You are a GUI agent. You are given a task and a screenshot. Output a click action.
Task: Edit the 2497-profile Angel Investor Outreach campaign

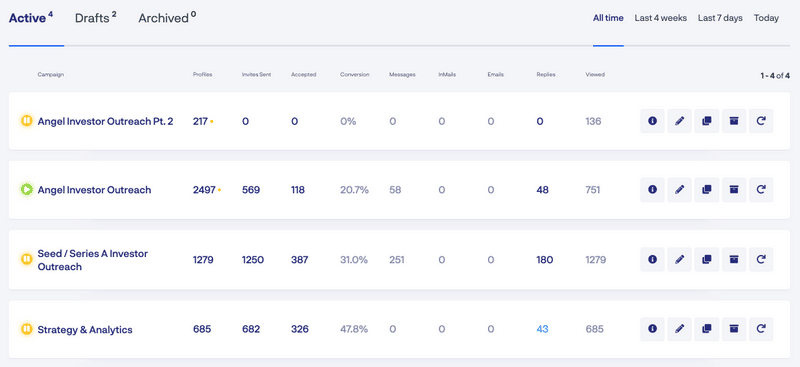679,189
